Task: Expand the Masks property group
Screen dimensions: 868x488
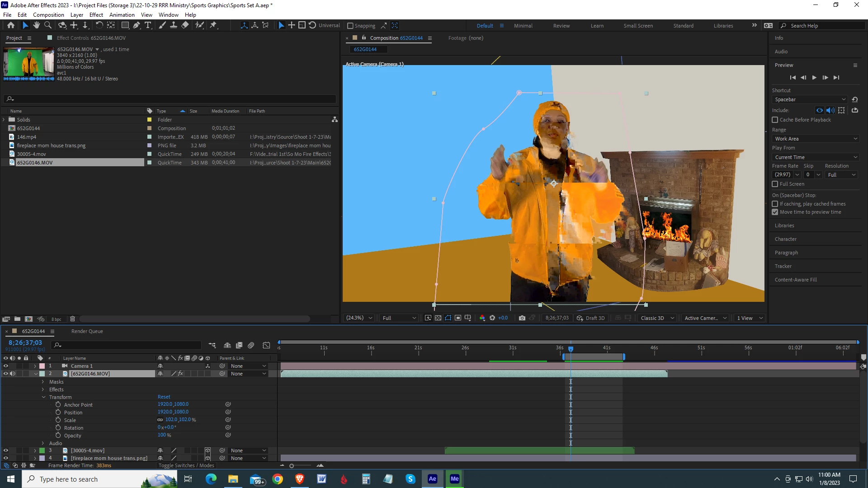Action: click(43, 382)
